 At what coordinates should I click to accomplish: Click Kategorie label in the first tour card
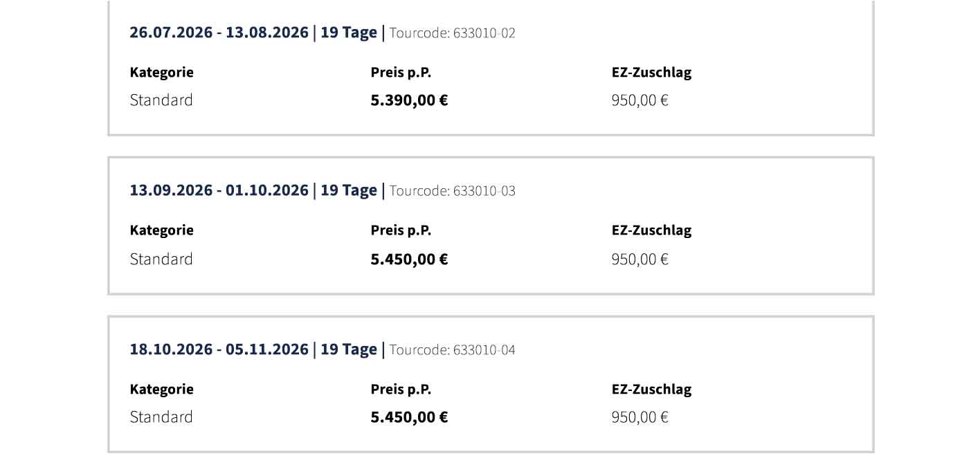161,72
